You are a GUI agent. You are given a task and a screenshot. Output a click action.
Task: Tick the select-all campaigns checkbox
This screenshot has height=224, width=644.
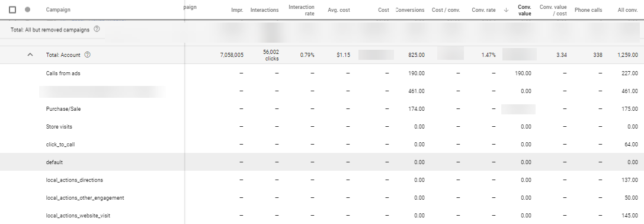click(x=12, y=9)
